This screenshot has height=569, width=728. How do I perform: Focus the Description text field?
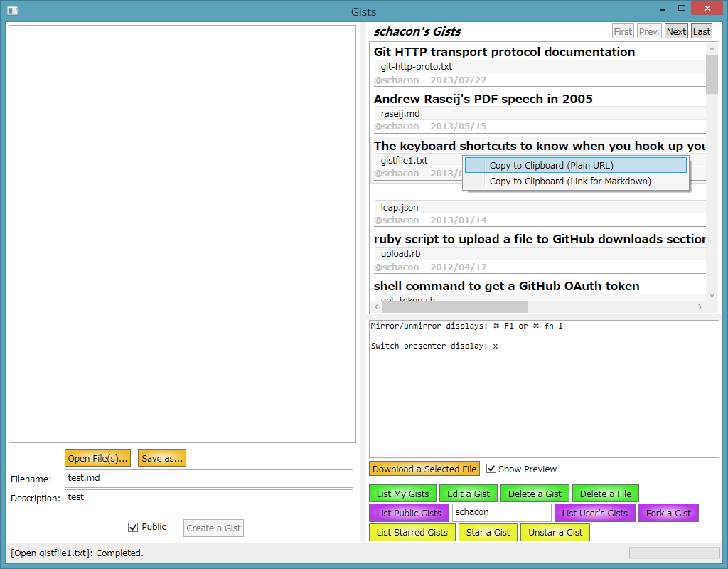(209, 503)
